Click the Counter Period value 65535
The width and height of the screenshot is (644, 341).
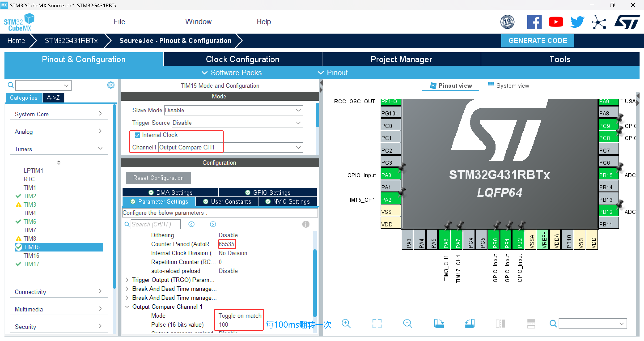coord(227,244)
